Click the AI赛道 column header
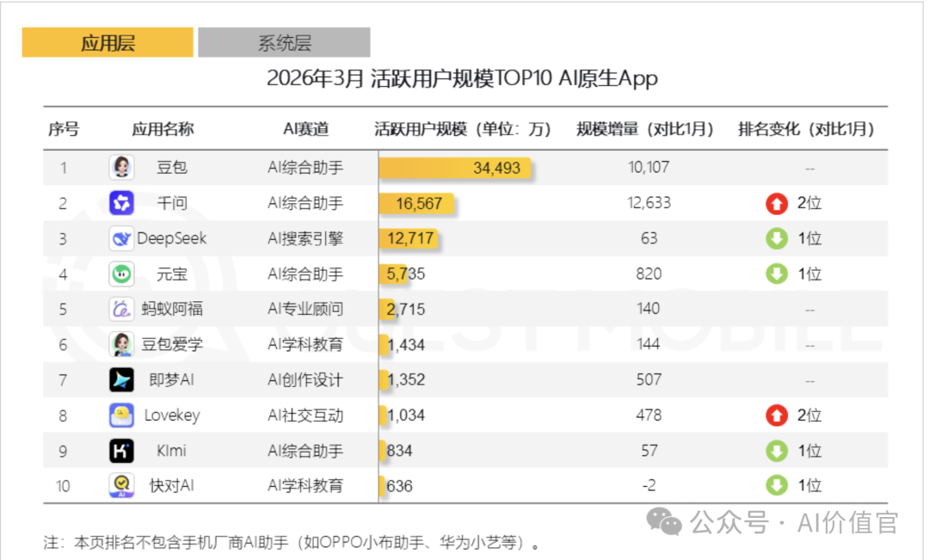This screenshot has width=929, height=560. tap(305, 128)
